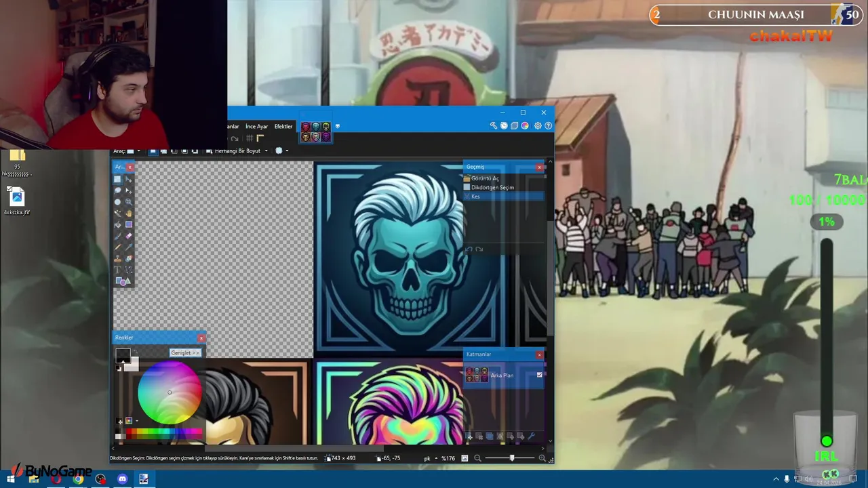Toggle History window via clock icon
The width and height of the screenshot is (868, 488).
point(504,125)
